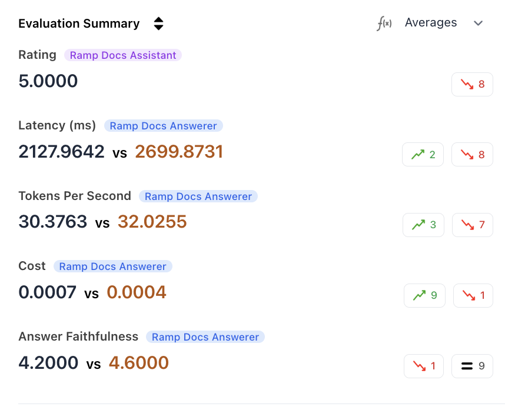Click the cost value 0.0007
This screenshot has height=420, width=505.
47,292
